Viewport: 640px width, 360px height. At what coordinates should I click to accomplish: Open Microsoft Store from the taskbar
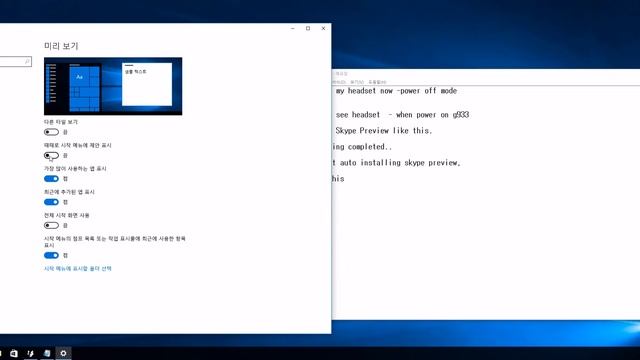14,353
